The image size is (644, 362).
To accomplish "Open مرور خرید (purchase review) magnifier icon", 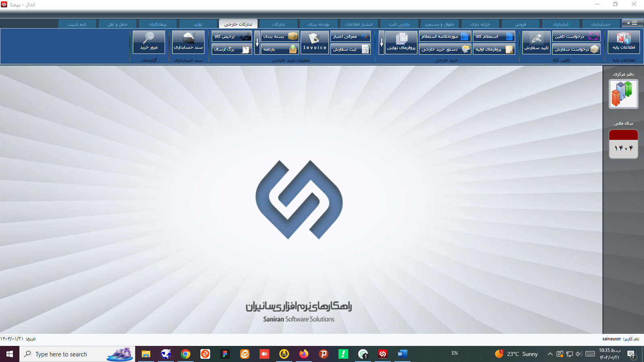I will [x=149, y=42].
